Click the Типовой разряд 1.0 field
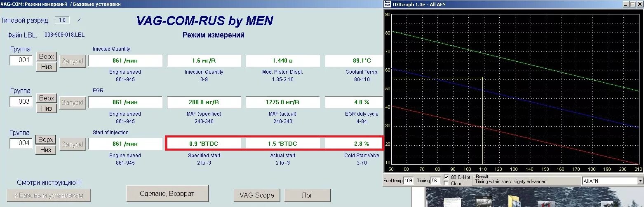The image size is (644, 207). pos(62,20)
